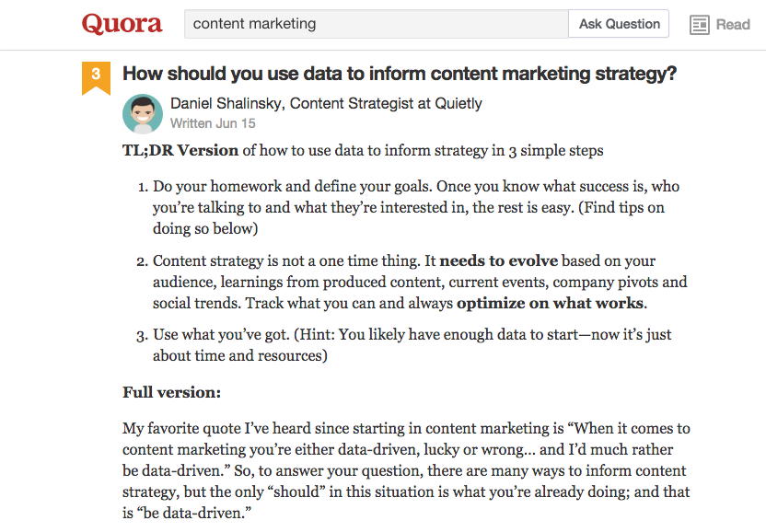Switch to the Read tab label

pyautogui.click(x=733, y=25)
